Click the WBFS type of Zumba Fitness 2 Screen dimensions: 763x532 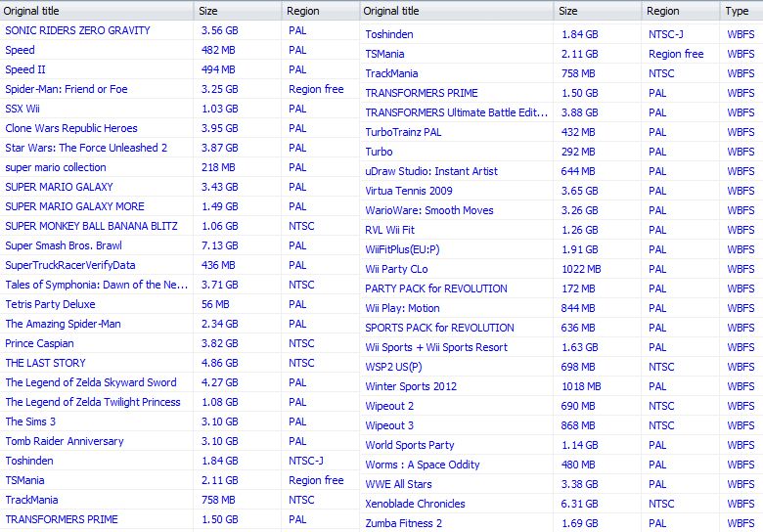point(741,523)
